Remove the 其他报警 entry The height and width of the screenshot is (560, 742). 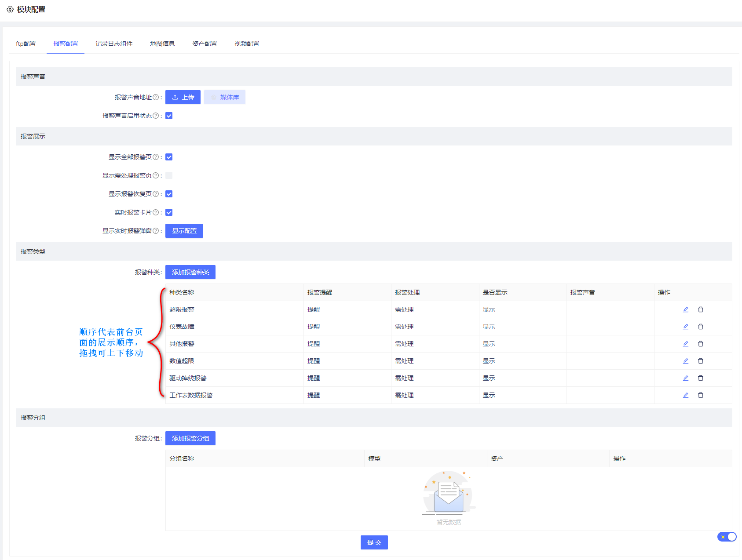tap(701, 344)
